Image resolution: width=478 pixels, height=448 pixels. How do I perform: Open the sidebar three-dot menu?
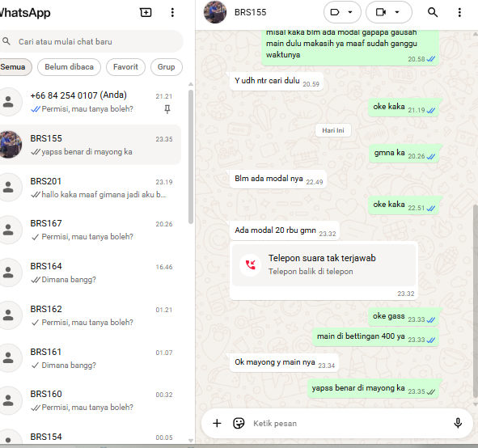click(x=172, y=12)
